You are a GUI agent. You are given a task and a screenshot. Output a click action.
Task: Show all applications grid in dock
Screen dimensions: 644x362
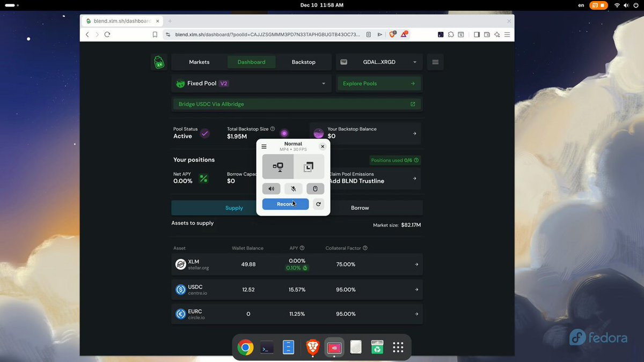click(398, 348)
